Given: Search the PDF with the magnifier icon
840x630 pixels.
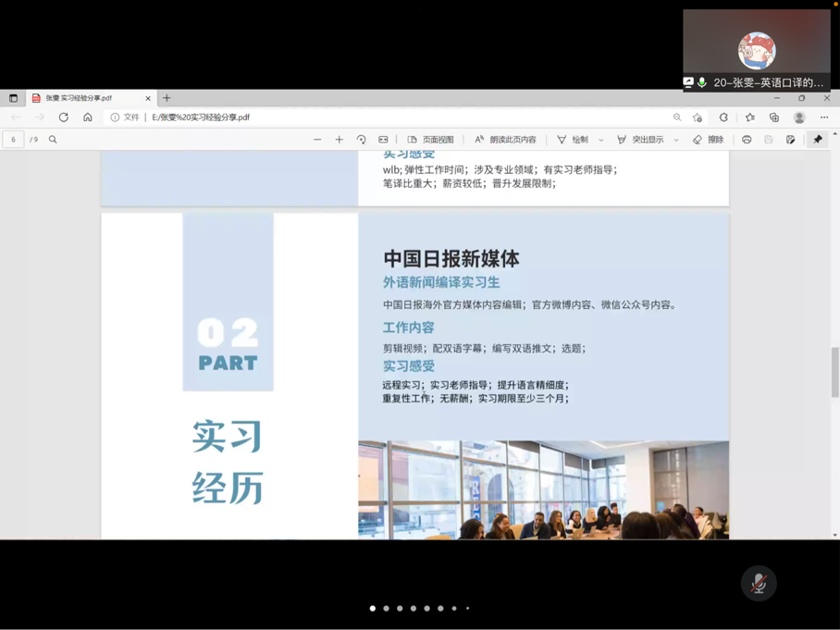Looking at the screenshot, I should click(53, 140).
